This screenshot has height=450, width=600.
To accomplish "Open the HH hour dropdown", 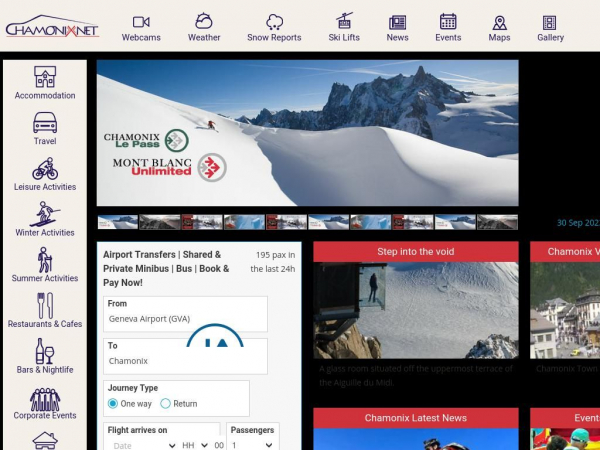I will tap(195, 445).
